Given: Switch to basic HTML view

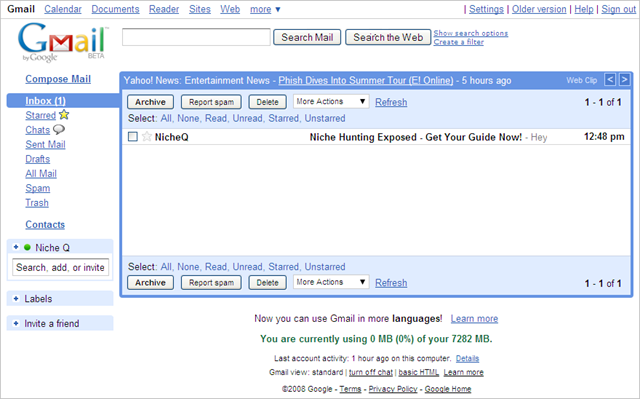Looking at the screenshot, I should (x=418, y=372).
